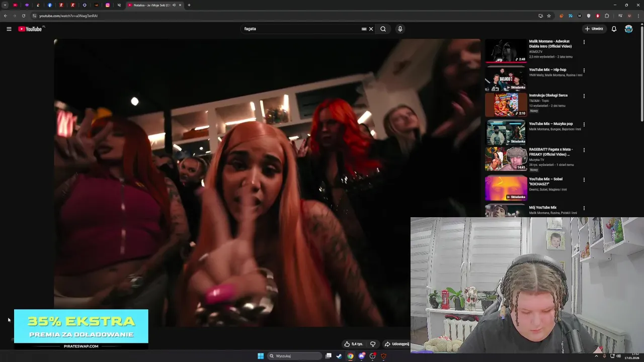Viewport: 644px width, 362px height.
Task: View site information icon in address bar
Action: [34, 16]
